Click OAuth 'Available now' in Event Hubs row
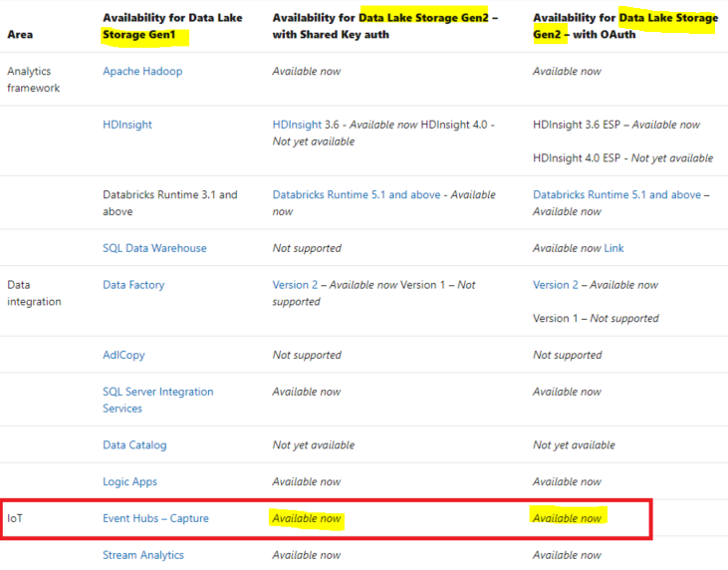This screenshot has width=728, height=570. tap(567, 518)
